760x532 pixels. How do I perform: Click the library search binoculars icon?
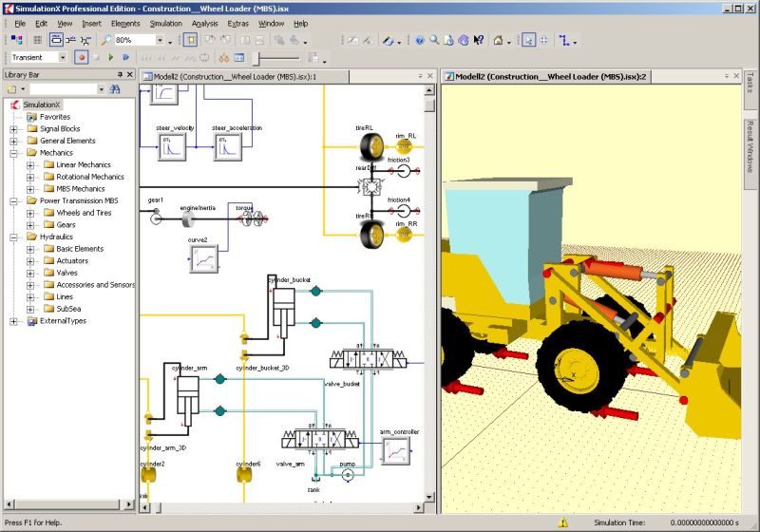point(115,89)
